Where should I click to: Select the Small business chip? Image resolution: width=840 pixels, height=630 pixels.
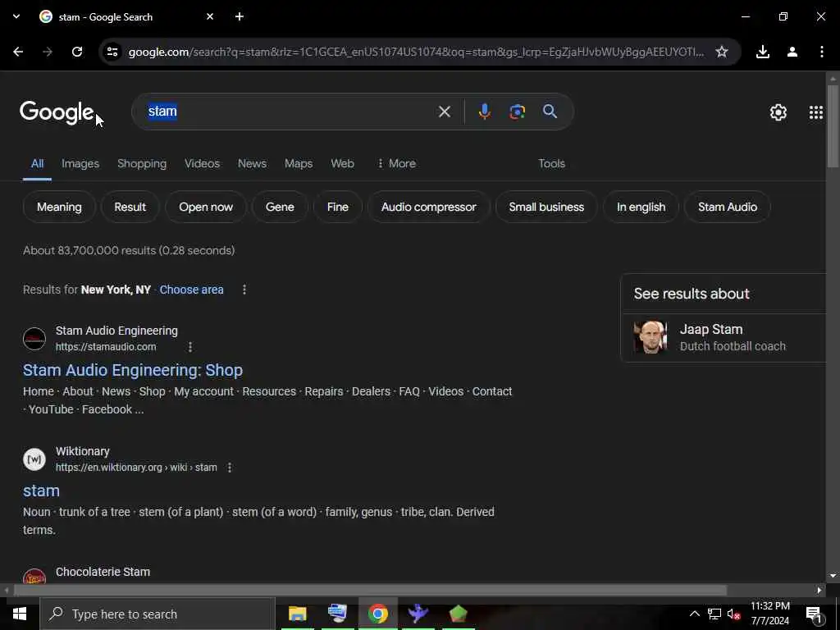(546, 207)
